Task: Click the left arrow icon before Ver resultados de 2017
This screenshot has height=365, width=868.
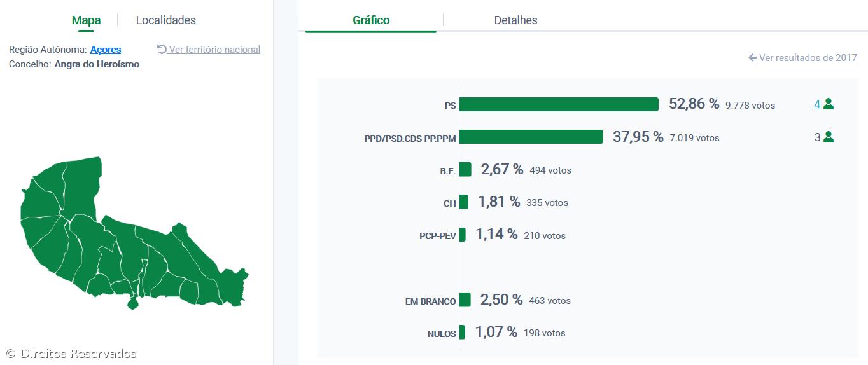Action: [753, 57]
